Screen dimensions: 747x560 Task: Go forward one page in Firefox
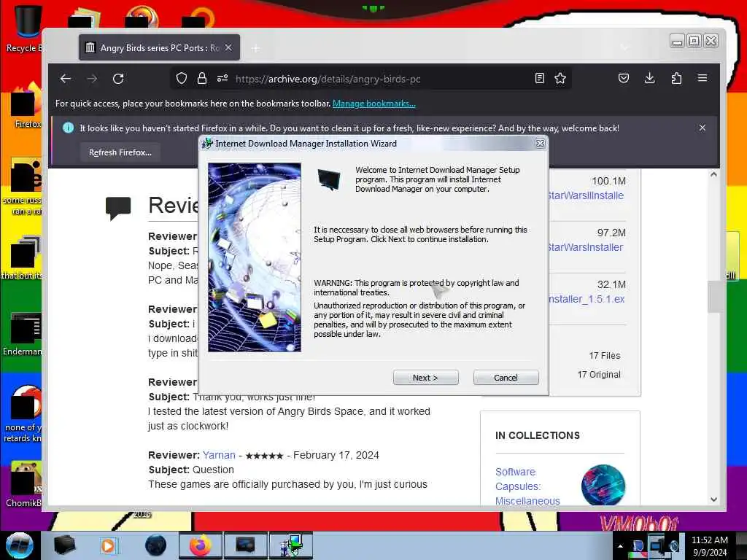[x=92, y=79]
